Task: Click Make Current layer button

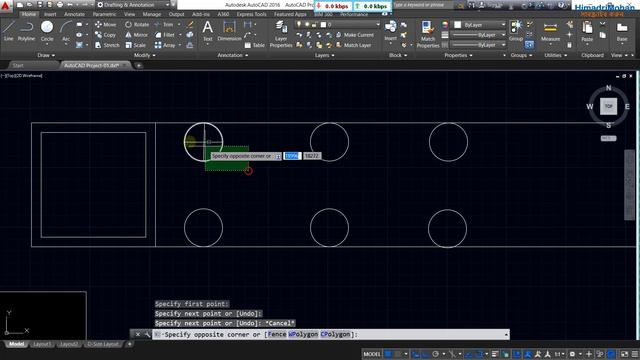Action: click(x=355, y=35)
